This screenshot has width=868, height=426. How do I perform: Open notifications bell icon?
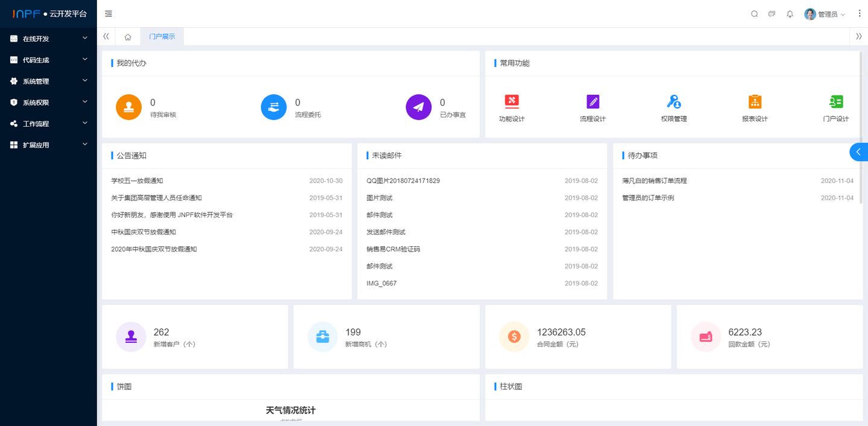click(x=790, y=14)
